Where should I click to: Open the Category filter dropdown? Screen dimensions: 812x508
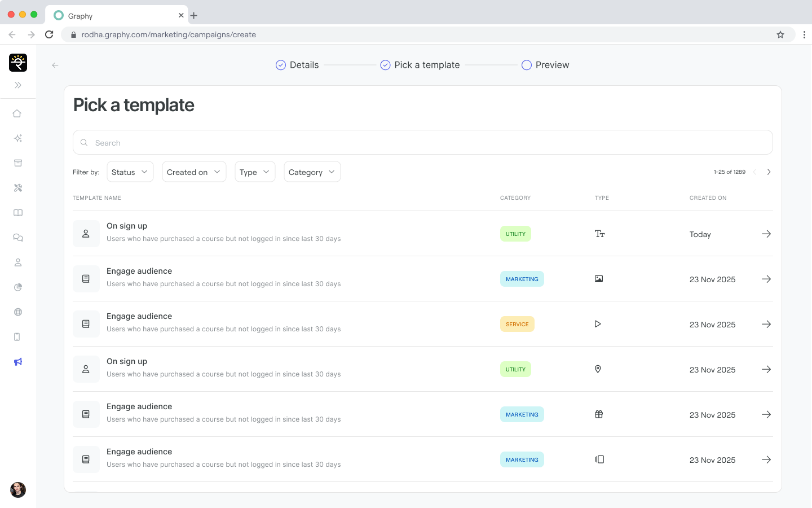pyautogui.click(x=312, y=172)
